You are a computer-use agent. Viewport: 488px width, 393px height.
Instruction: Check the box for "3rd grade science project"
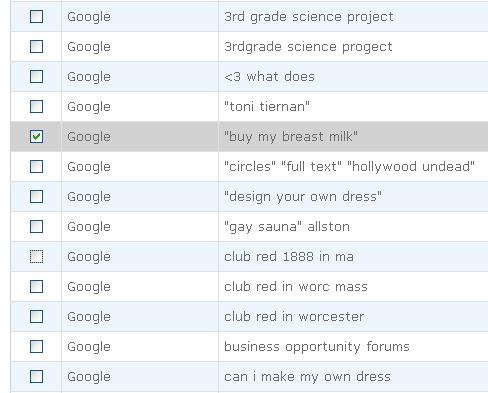coord(36,16)
